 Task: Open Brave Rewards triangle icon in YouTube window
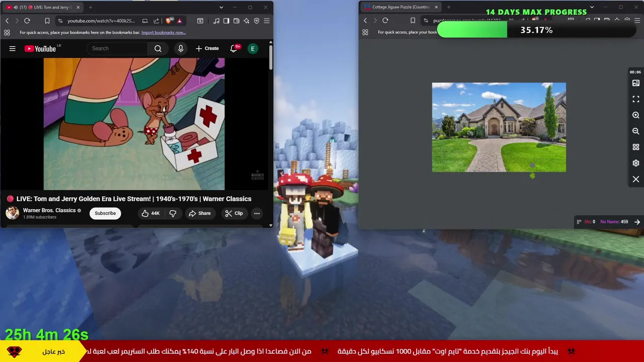tap(179, 21)
